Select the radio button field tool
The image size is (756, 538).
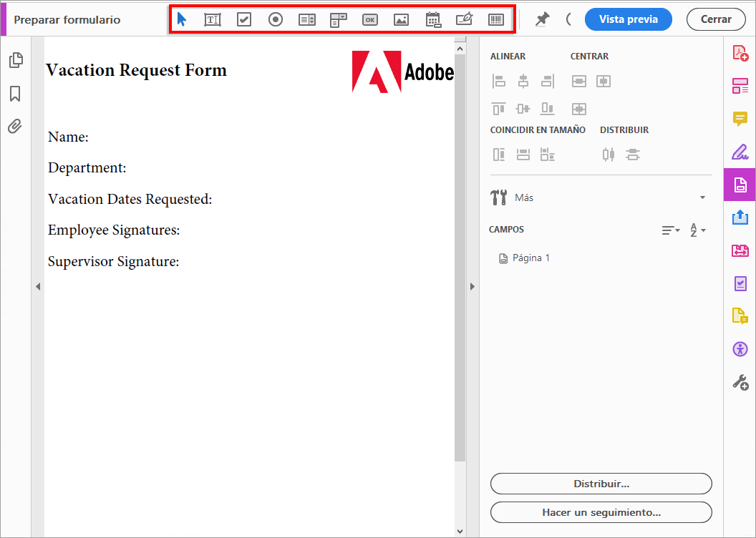tap(275, 19)
